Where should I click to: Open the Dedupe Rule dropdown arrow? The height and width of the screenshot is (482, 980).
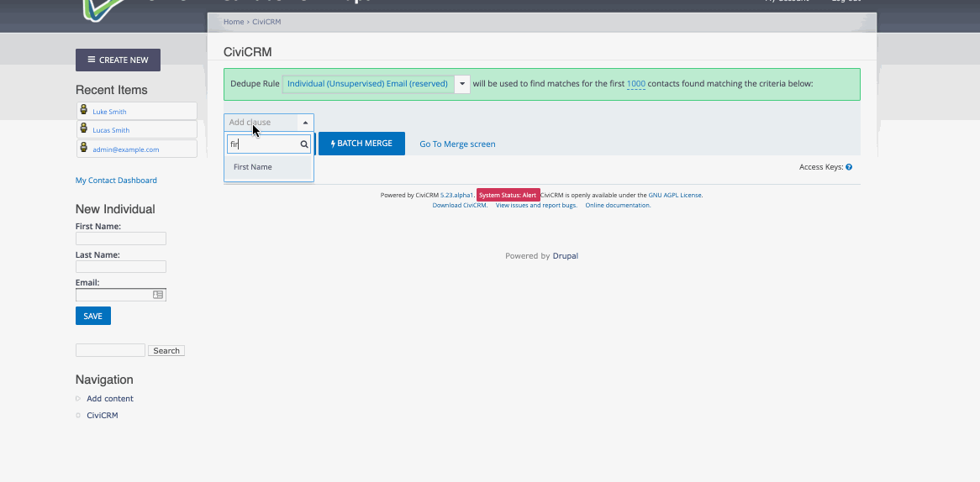point(462,84)
